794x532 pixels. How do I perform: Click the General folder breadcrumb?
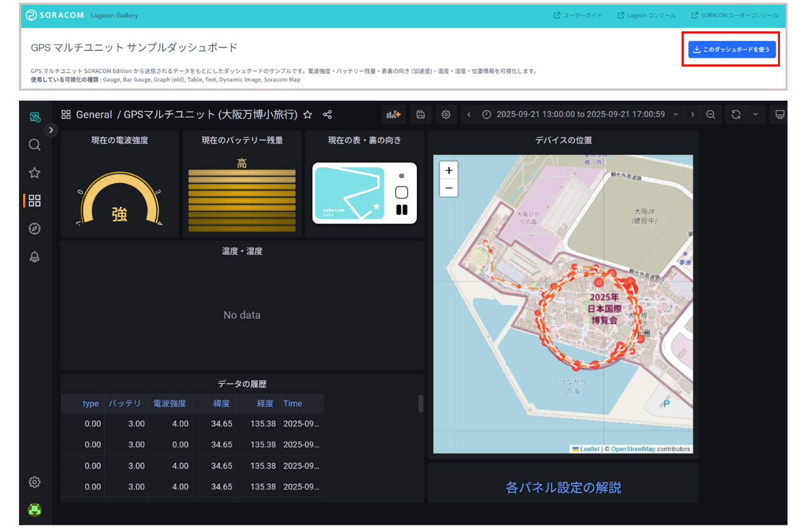(94, 114)
